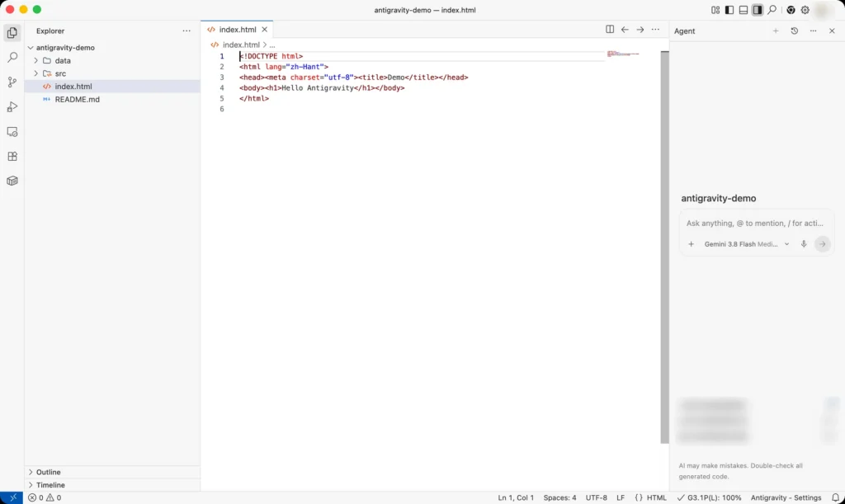The height and width of the screenshot is (504, 845).
Task: Switch to the index.html editor tab
Action: click(x=238, y=30)
